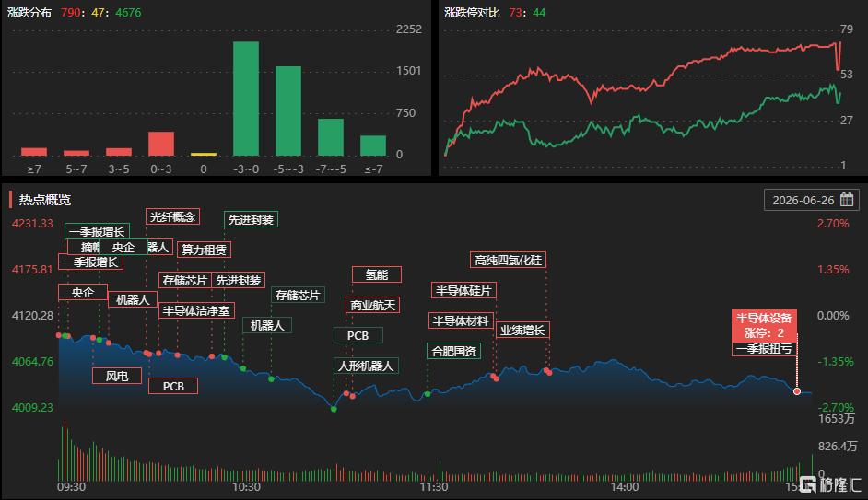Click the 热点概览 section heading

click(45, 200)
